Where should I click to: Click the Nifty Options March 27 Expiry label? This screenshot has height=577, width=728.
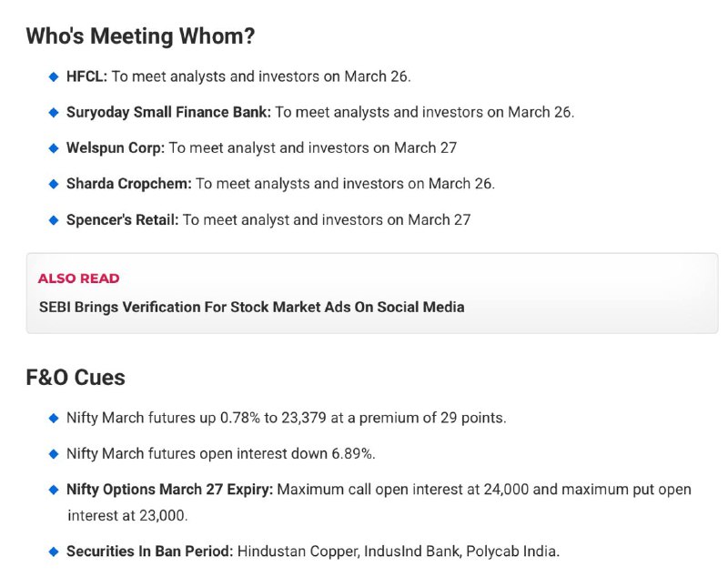click(170, 490)
